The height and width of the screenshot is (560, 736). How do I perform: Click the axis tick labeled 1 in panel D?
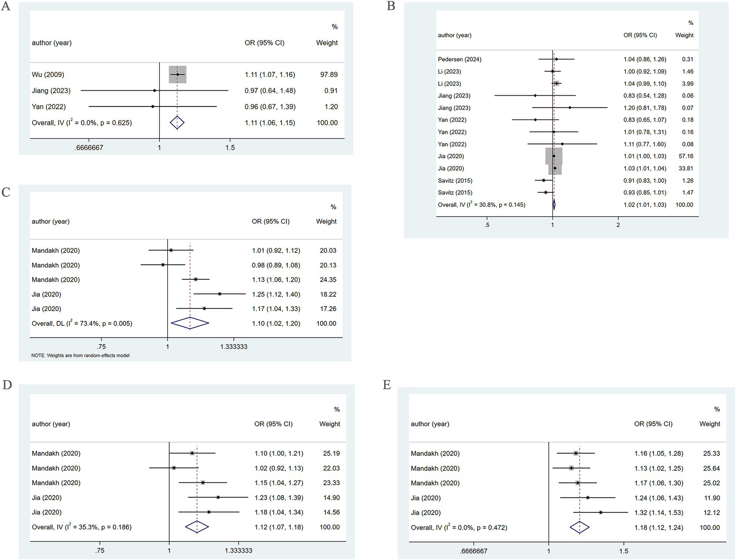tap(170, 551)
